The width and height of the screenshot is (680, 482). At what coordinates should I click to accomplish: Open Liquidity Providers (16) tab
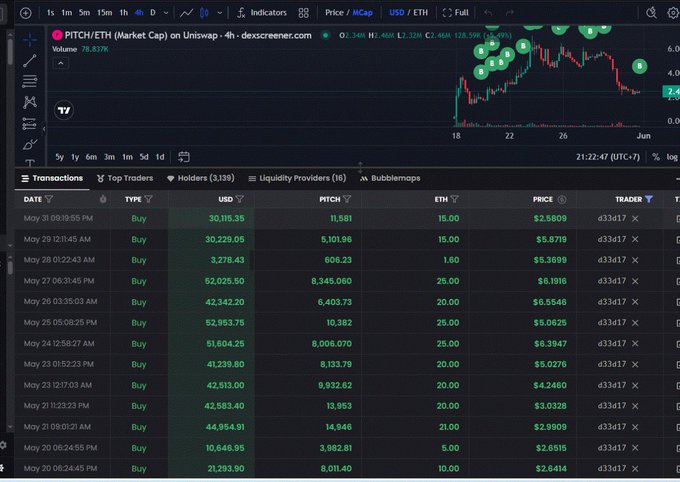297,178
